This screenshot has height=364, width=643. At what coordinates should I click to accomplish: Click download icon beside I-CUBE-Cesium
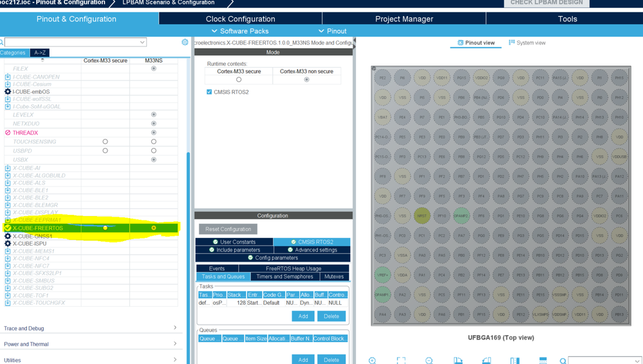tap(7, 84)
